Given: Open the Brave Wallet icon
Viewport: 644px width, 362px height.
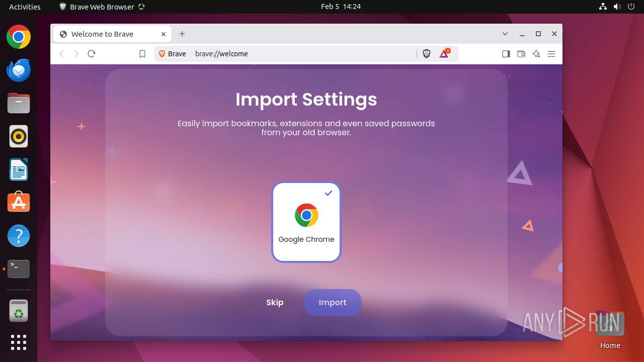Looking at the screenshot, I should click(x=521, y=54).
